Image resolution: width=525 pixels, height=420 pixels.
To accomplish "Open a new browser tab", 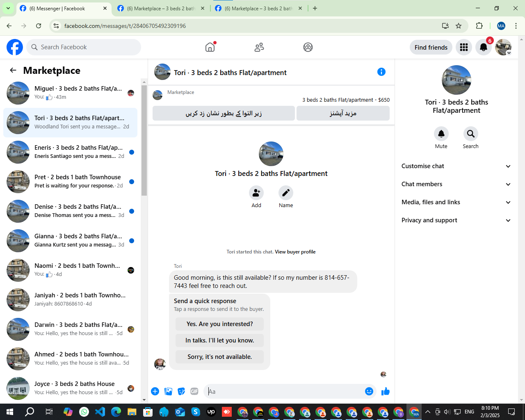I will [315, 8].
